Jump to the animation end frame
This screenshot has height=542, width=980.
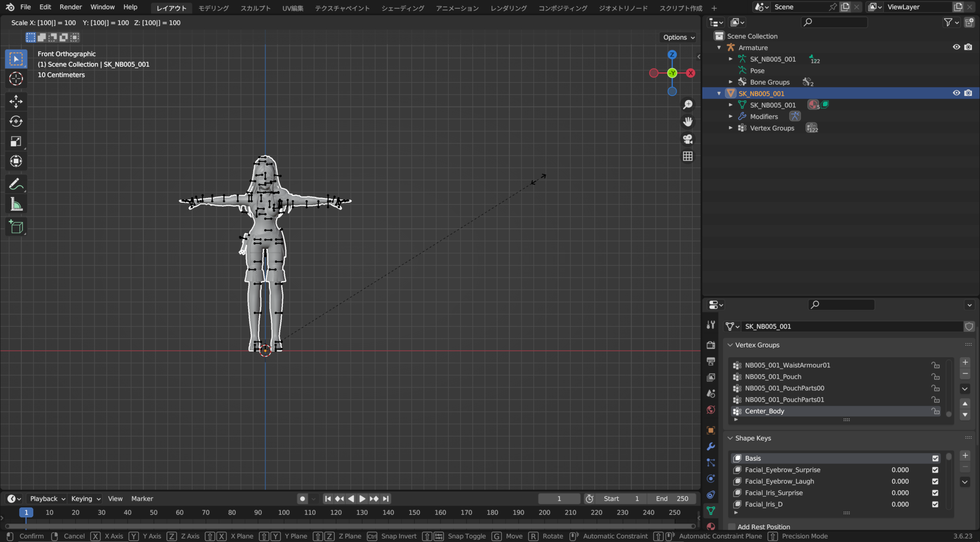pos(386,499)
